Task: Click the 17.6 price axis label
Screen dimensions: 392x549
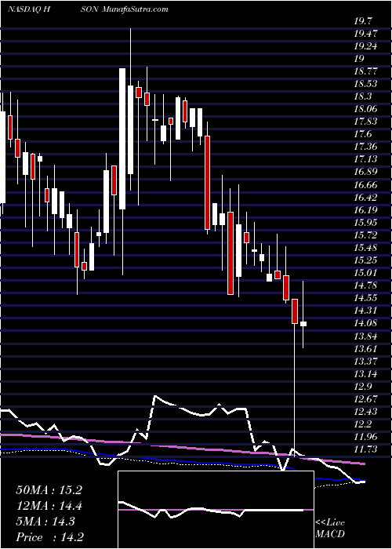Action: coord(362,134)
